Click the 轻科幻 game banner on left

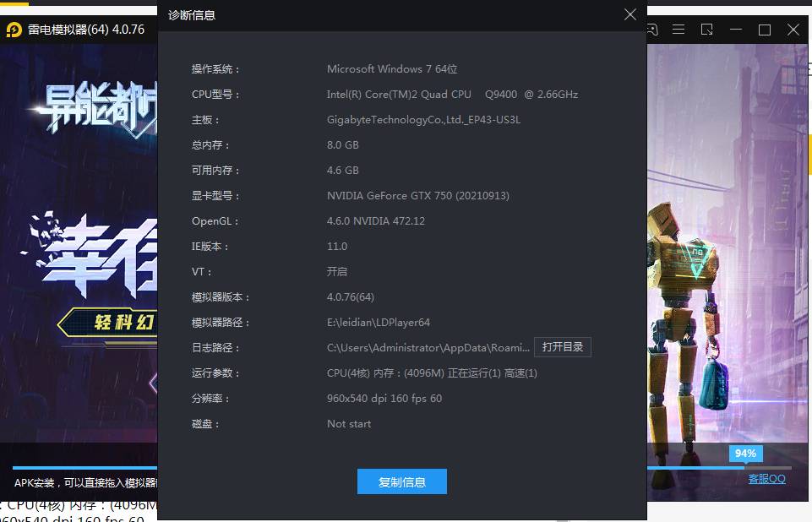point(110,323)
